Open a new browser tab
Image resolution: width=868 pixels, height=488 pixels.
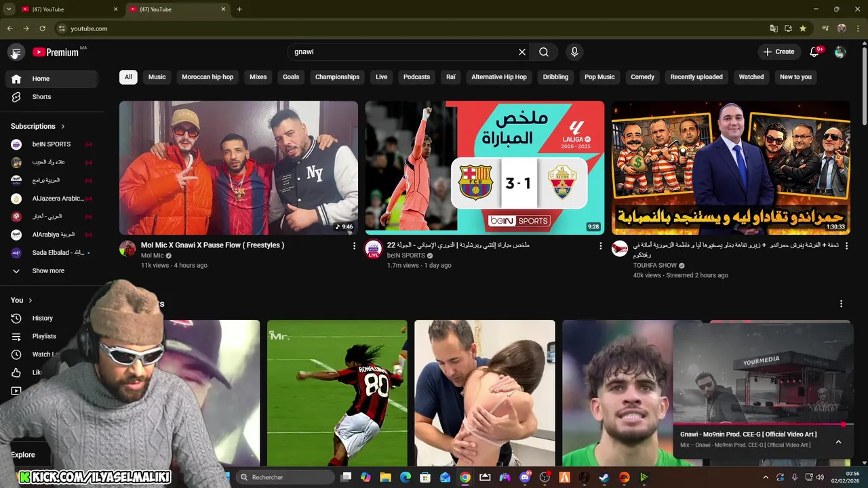tap(239, 9)
